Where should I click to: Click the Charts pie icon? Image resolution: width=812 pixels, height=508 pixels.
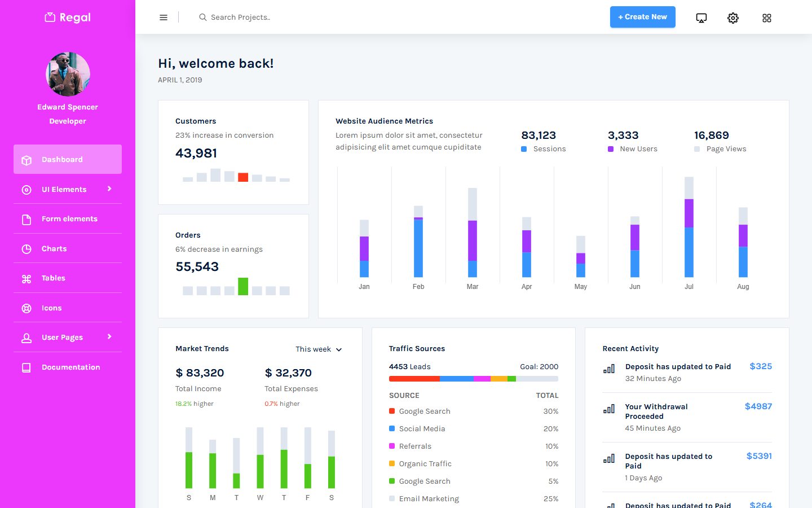click(27, 249)
